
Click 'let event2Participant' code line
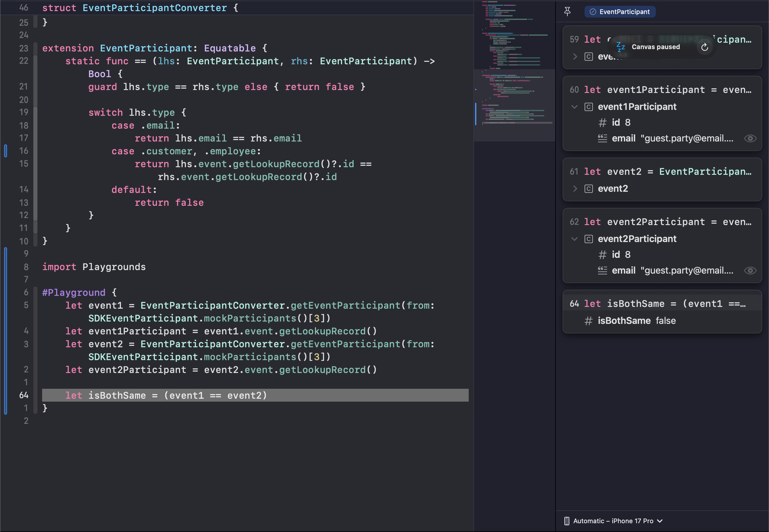click(221, 370)
